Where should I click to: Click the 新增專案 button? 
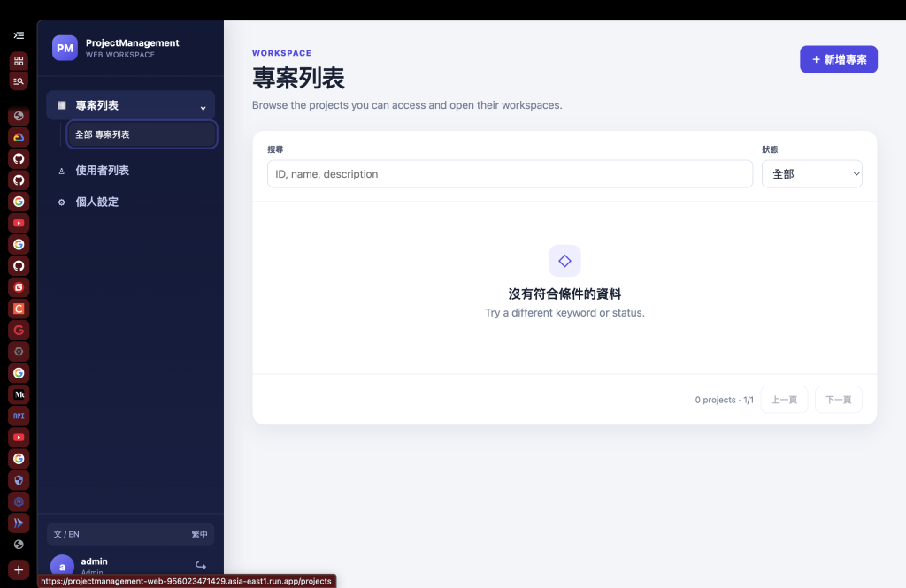click(x=839, y=59)
